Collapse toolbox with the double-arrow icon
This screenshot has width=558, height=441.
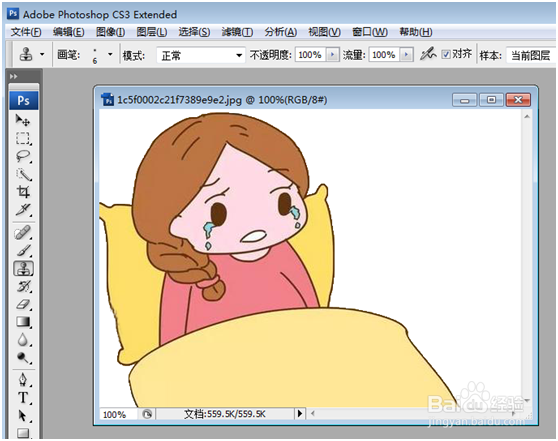pos(14,76)
